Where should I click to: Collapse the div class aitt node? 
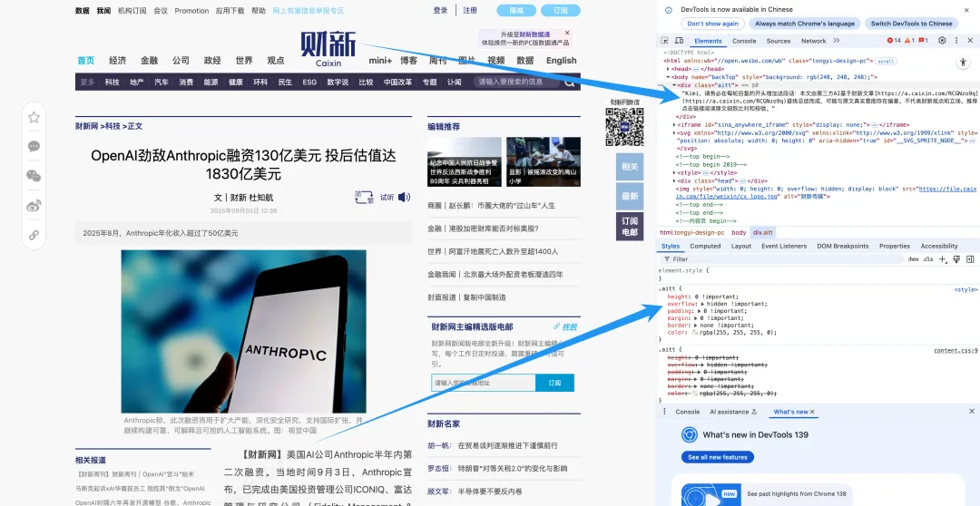(674, 84)
